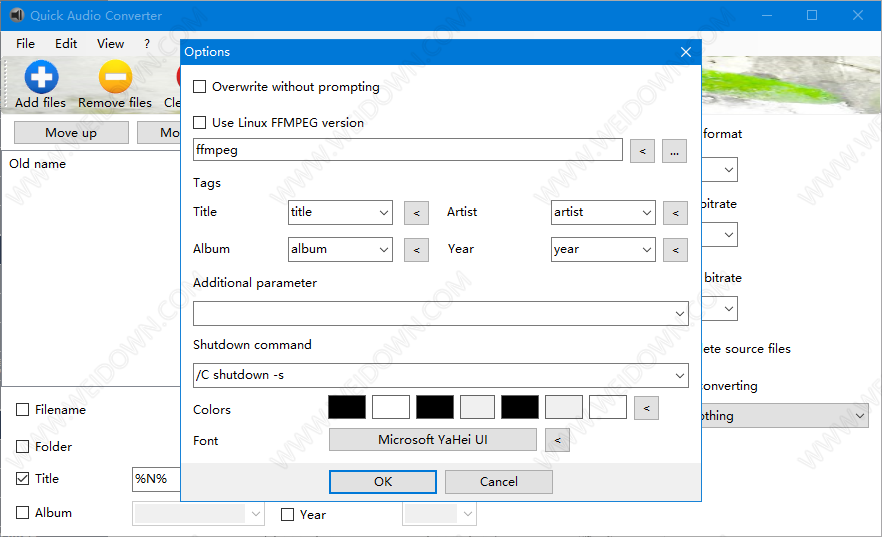Screen dimensions: 882x537
Task: Click reset arrow next to Year tag
Action: pos(675,250)
